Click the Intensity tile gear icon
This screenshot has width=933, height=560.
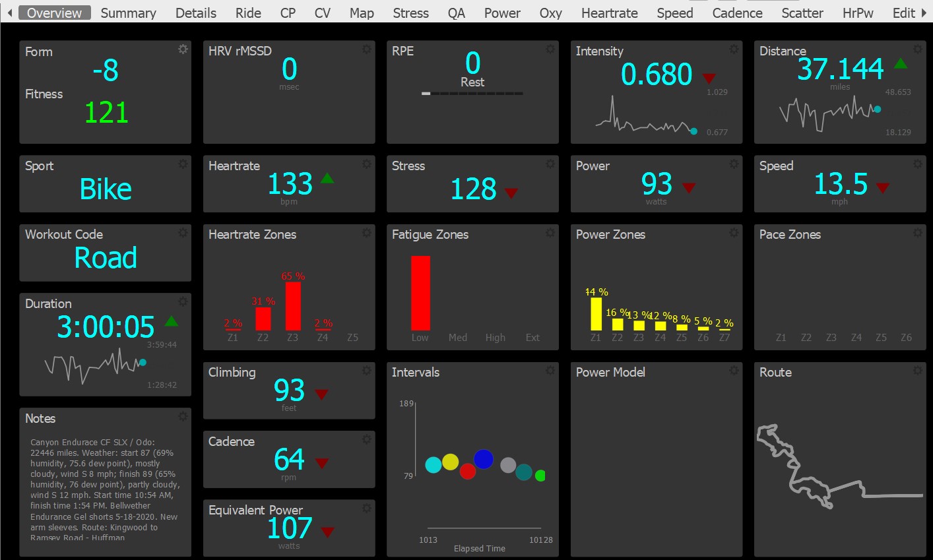click(734, 49)
